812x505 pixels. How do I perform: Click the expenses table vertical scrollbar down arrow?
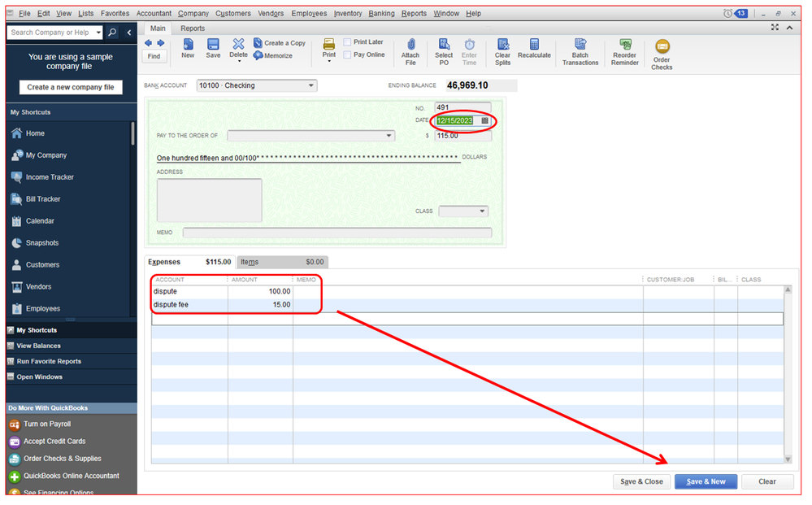(x=787, y=459)
